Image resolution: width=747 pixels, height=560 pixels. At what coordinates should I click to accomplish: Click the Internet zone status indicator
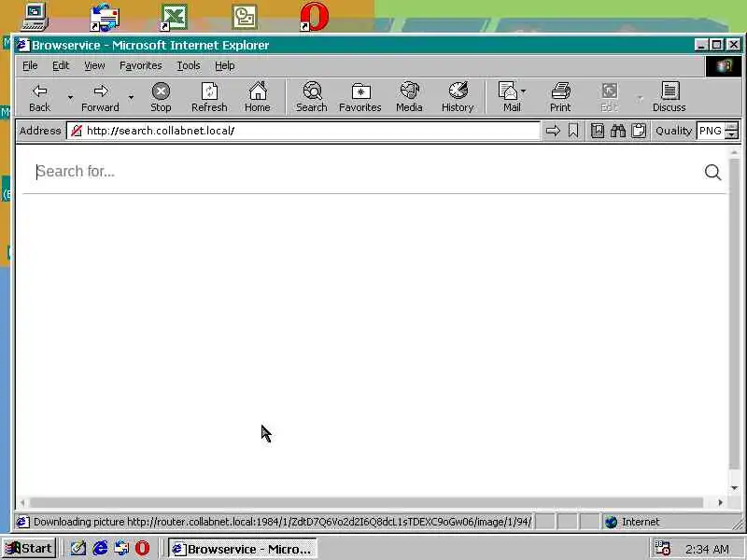tap(669, 522)
